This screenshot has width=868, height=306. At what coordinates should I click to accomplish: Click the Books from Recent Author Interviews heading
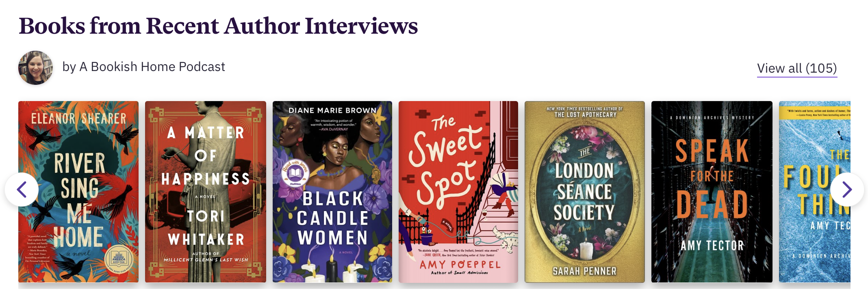[218, 26]
